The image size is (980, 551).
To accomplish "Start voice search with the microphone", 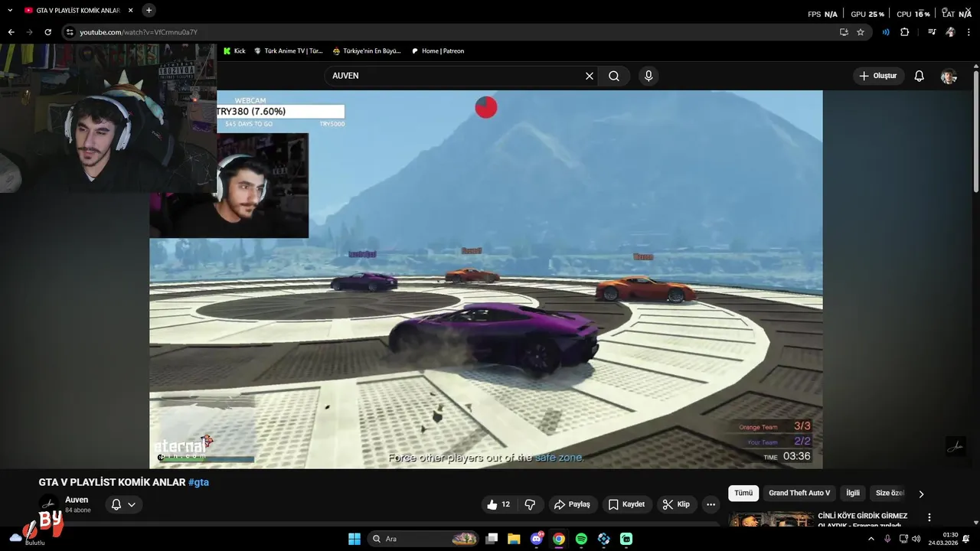I will 648,76.
